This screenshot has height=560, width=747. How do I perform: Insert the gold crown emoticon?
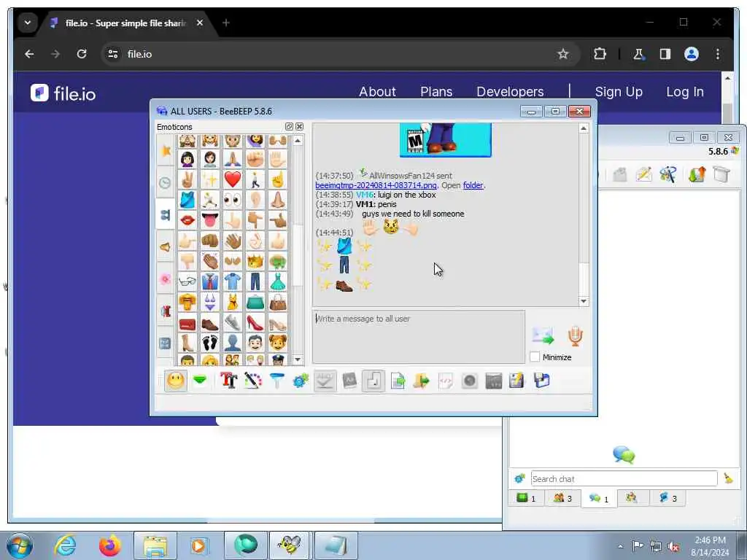255,261
